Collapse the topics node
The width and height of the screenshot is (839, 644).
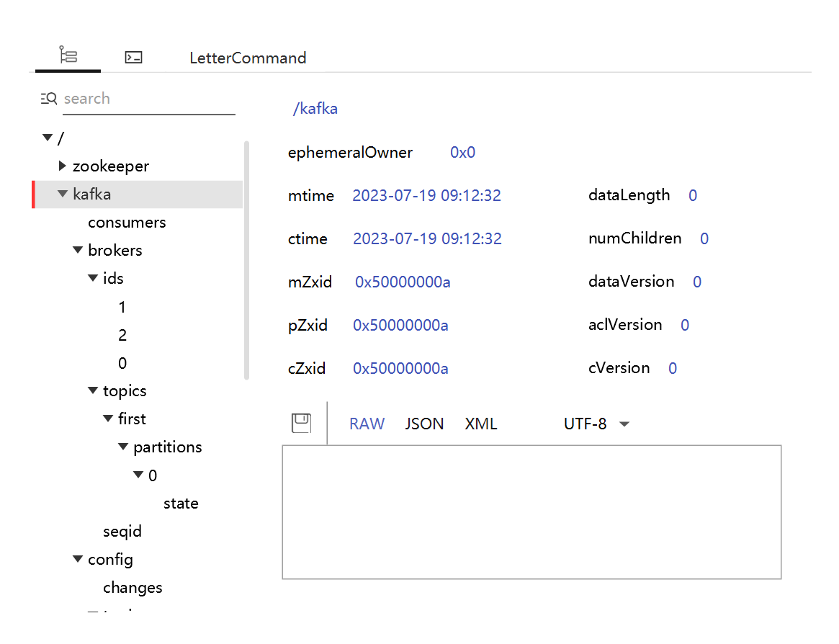(x=93, y=390)
